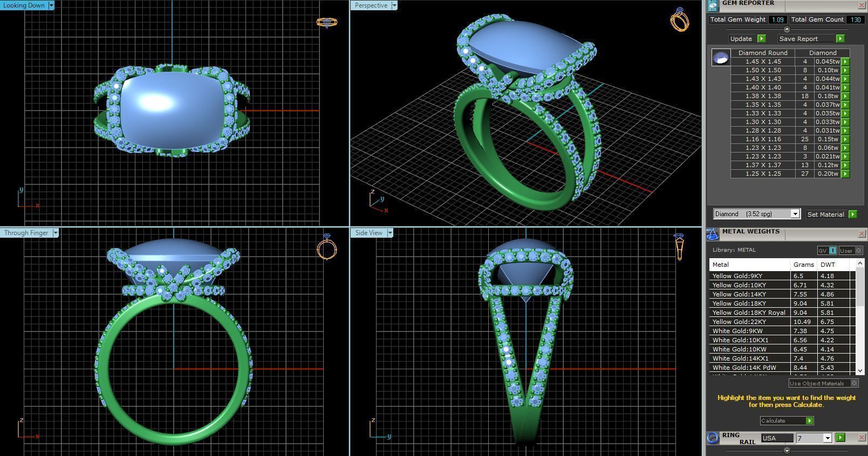Click green arrow for 1.38 X 1.38 row
This screenshot has height=456, width=868.
tap(845, 96)
